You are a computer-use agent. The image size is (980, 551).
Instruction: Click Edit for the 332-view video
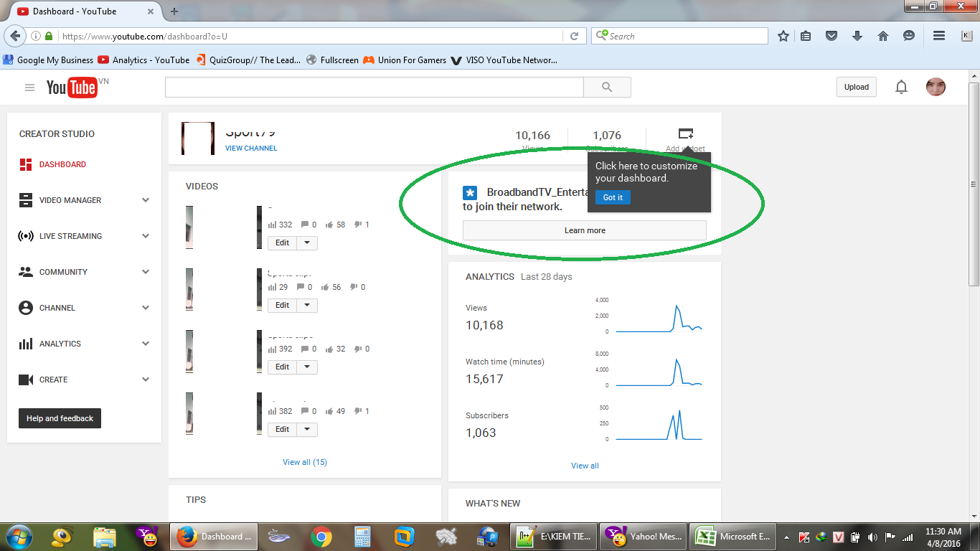[283, 242]
